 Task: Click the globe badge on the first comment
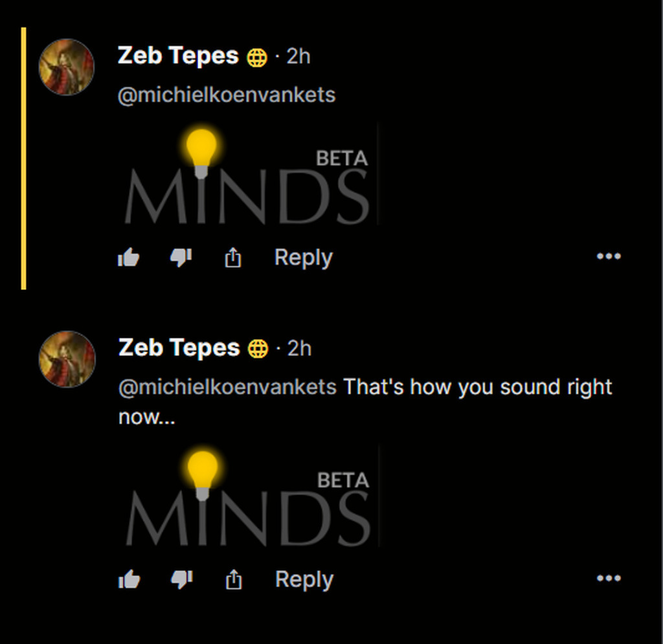click(257, 58)
